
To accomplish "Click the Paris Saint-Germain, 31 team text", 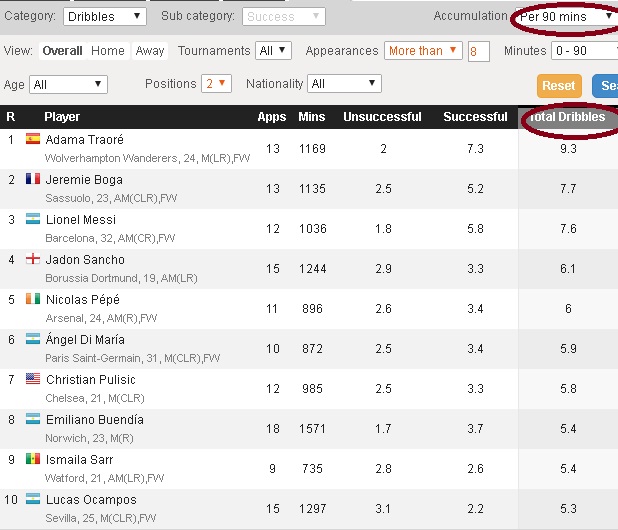I will (x=101, y=358).
